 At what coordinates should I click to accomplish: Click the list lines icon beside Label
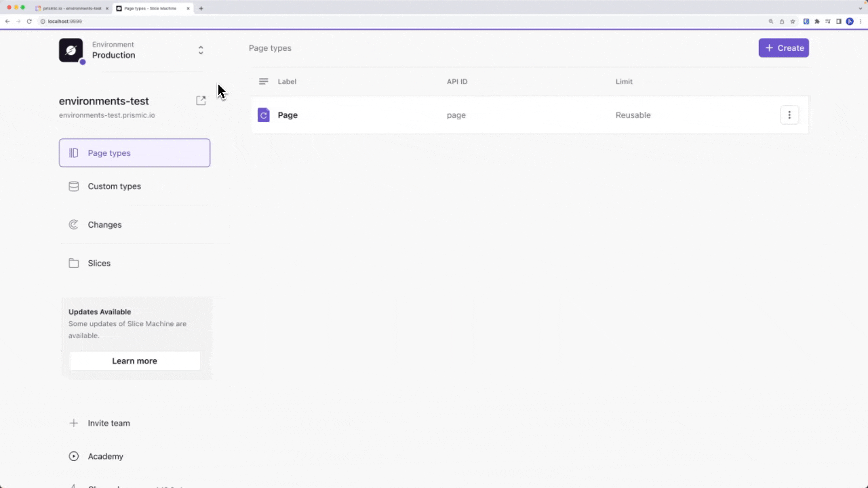pos(264,81)
